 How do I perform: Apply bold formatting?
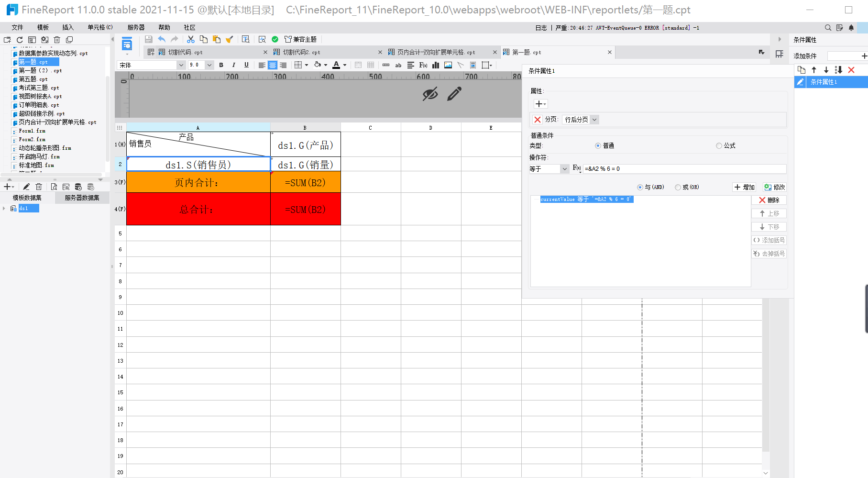click(221, 65)
